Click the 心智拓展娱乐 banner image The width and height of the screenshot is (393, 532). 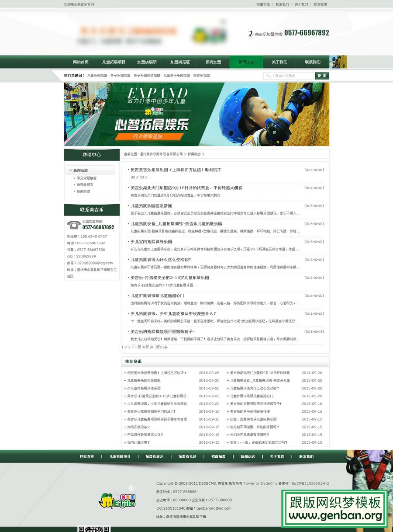(196, 114)
